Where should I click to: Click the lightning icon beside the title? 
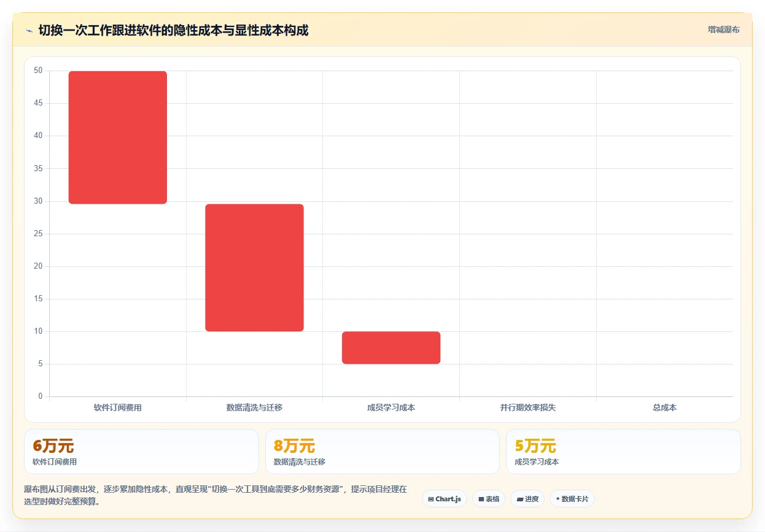coord(29,31)
